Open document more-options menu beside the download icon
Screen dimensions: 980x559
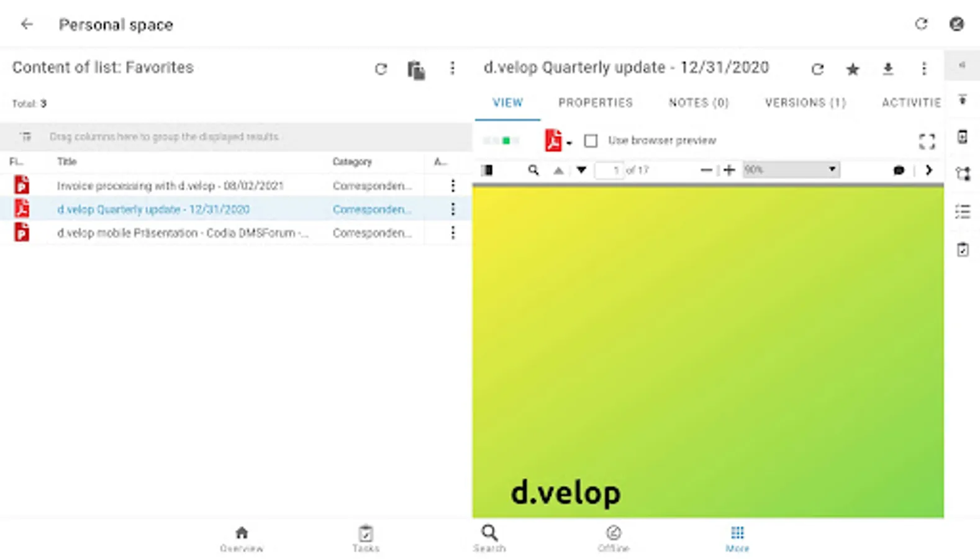click(924, 69)
